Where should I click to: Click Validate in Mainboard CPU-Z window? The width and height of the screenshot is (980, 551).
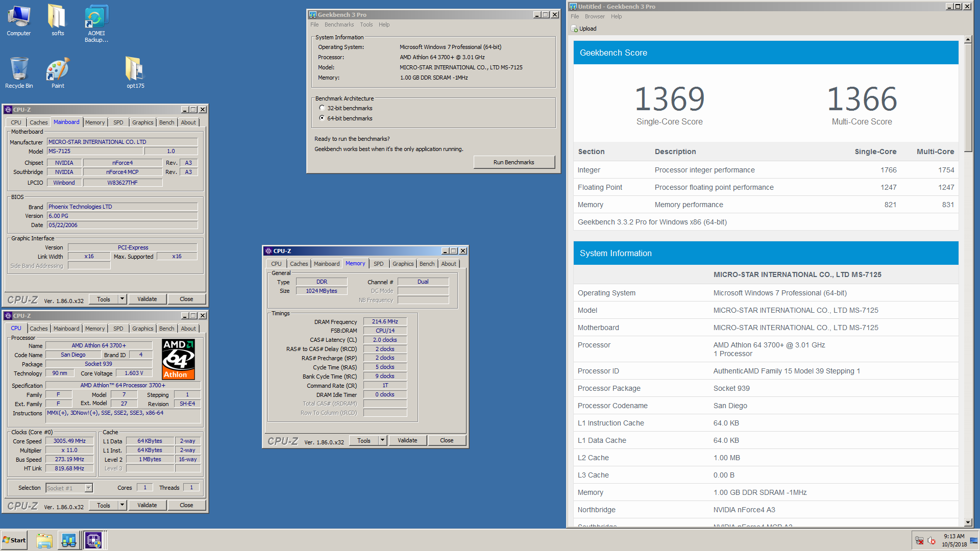click(147, 299)
